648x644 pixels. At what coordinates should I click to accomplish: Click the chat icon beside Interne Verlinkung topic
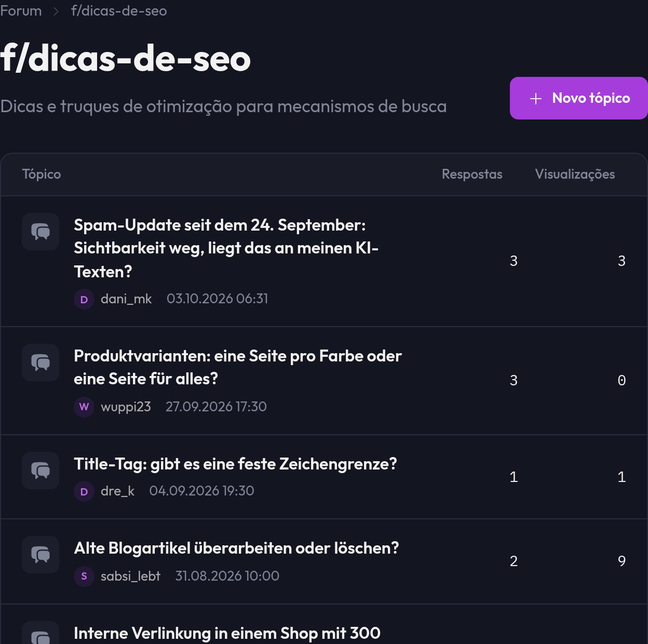click(x=40, y=633)
